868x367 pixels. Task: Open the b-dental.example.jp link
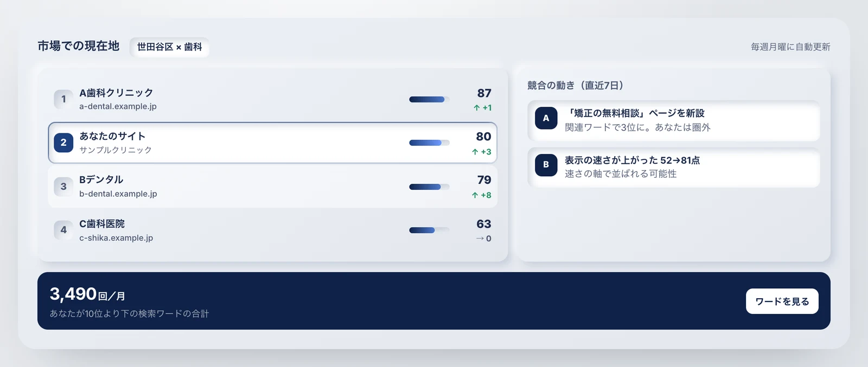tap(118, 194)
